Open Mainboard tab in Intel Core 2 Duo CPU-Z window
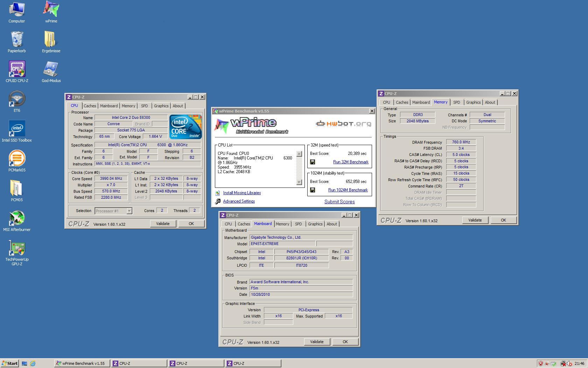The height and width of the screenshot is (368, 588). pos(109,106)
